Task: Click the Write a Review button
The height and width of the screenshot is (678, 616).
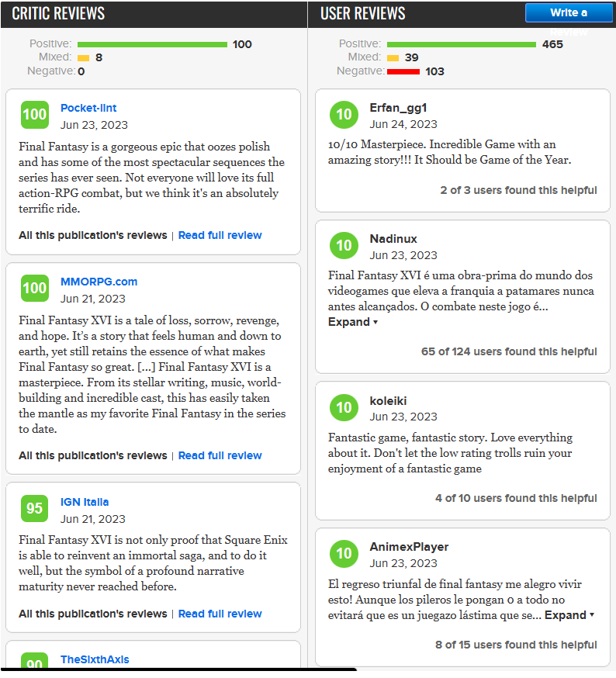Action: (569, 13)
